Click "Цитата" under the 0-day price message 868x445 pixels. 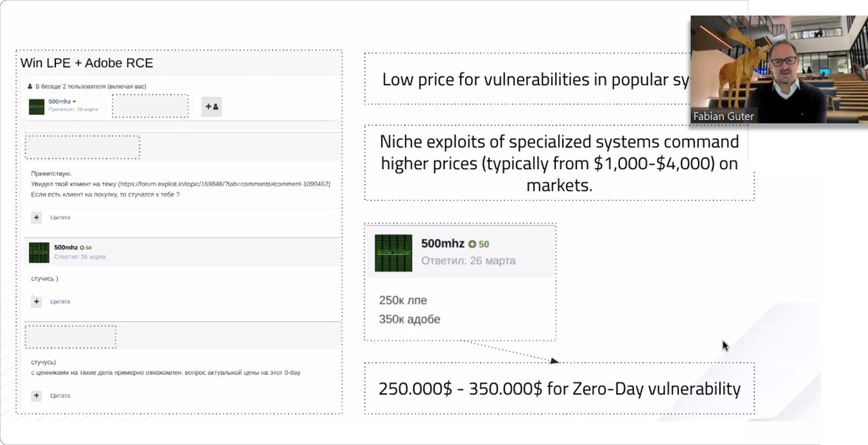(60, 395)
